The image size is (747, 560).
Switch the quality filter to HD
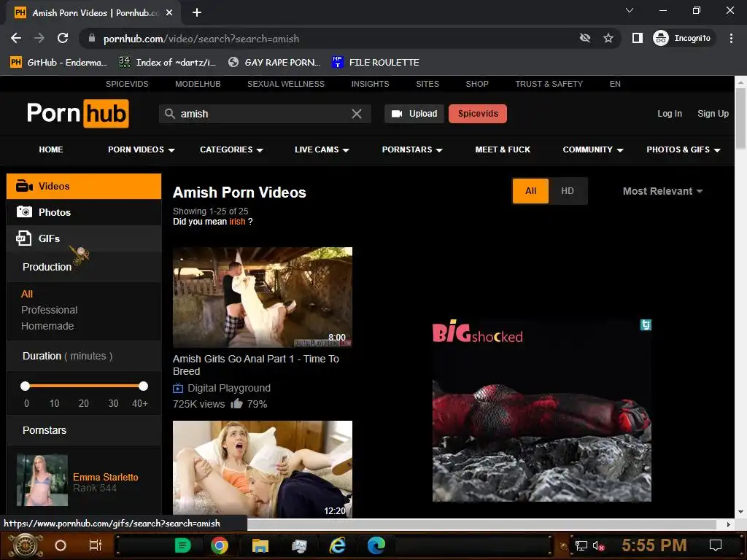[568, 191]
